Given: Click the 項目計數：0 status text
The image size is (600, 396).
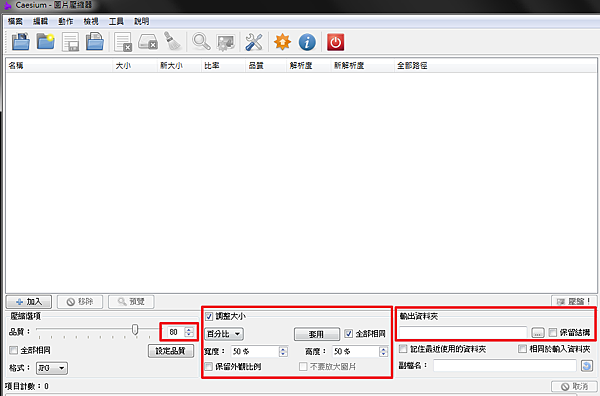Looking at the screenshot, I should point(28,386).
